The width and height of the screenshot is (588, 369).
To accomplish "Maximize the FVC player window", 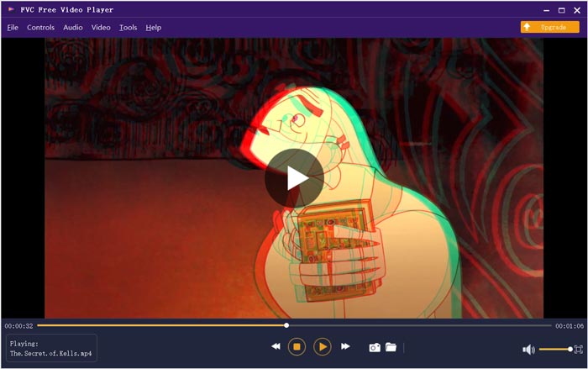I will tap(562, 11).
